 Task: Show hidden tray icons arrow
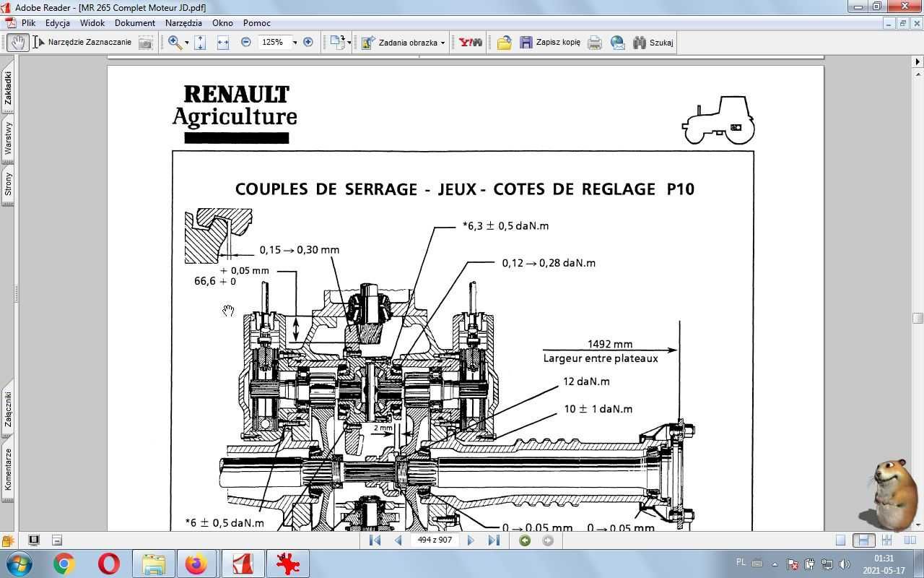pos(775,564)
